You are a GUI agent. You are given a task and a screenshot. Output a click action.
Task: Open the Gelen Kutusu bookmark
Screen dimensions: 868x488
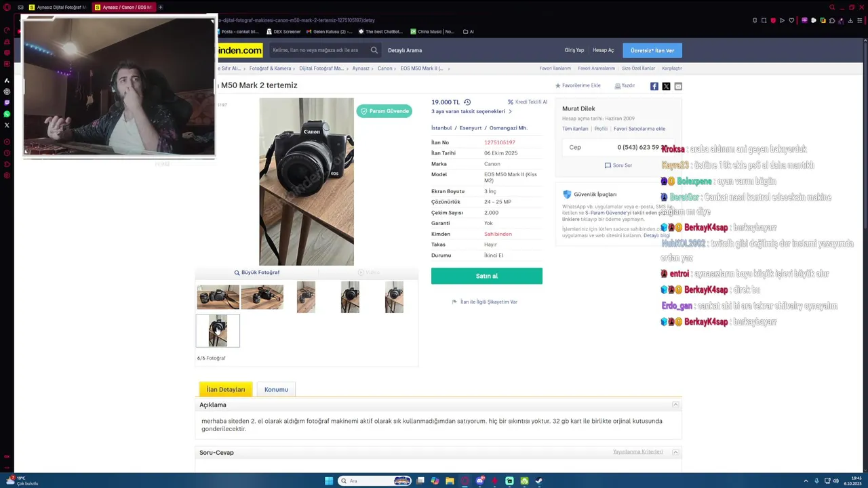click(330, 31)
